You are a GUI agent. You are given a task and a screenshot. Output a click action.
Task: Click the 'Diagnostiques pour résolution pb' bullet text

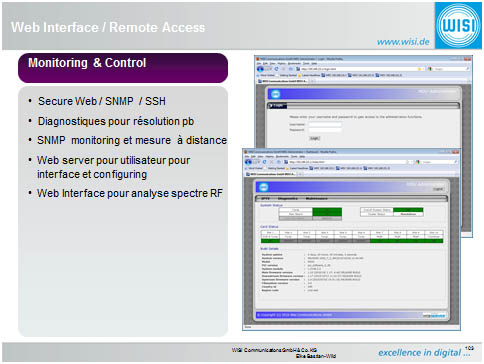tap(116, 121)
